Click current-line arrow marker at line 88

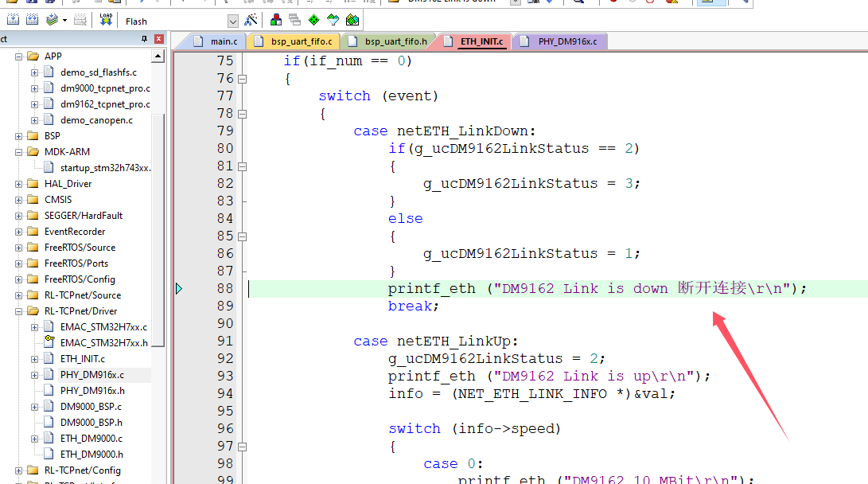click(x=179, y=288)
